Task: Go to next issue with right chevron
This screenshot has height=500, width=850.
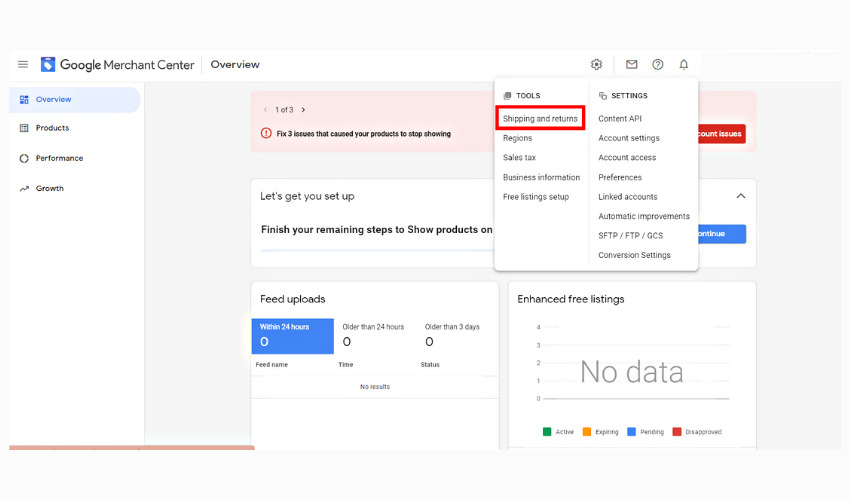Action: 303,110
